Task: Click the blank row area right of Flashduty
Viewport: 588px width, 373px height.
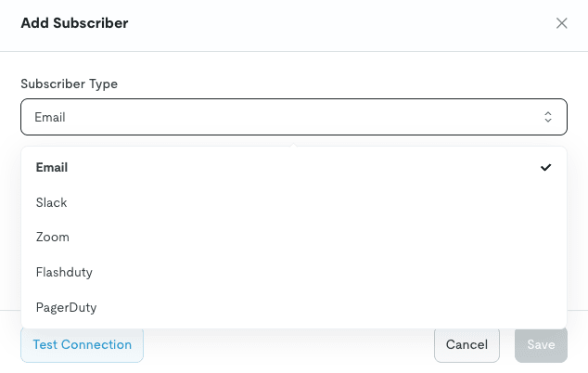Action: [325, 272]
